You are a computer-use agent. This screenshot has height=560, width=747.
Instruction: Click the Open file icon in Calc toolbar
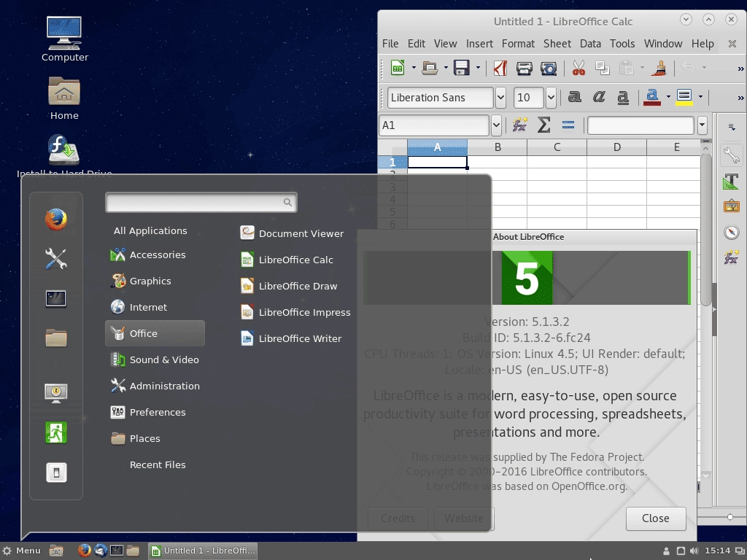click(x=430, y=68)
